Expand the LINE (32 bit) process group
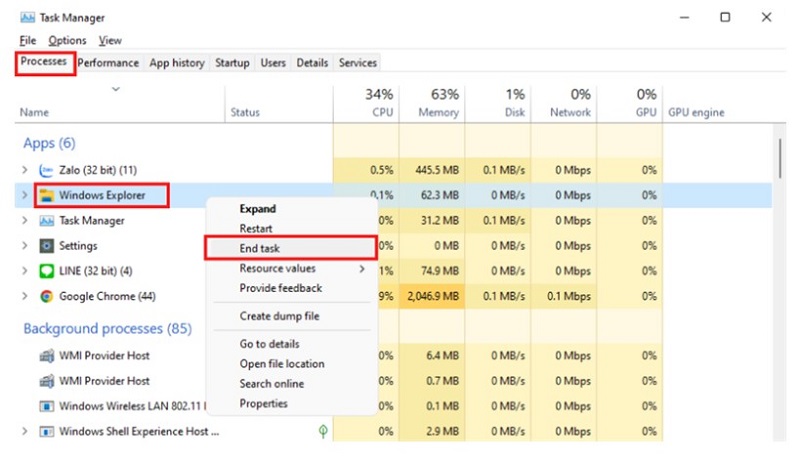 pos(24,270)
